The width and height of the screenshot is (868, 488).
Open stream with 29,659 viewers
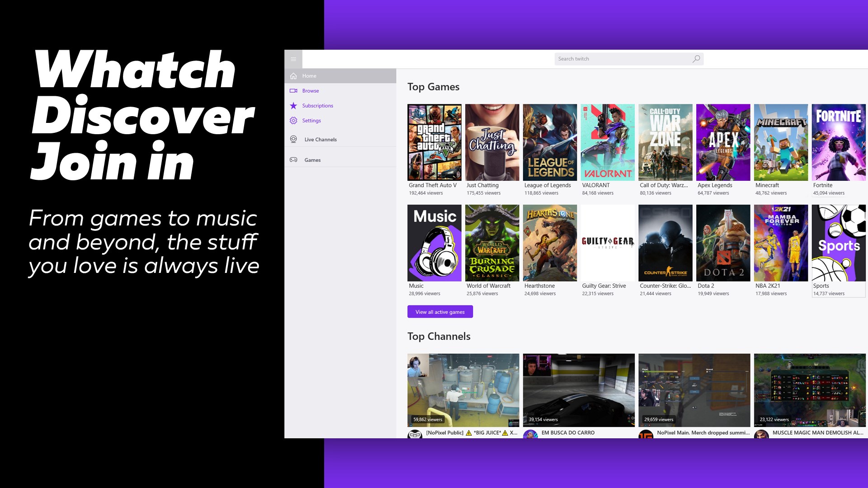pyautogui.click(x=694, y=390)
